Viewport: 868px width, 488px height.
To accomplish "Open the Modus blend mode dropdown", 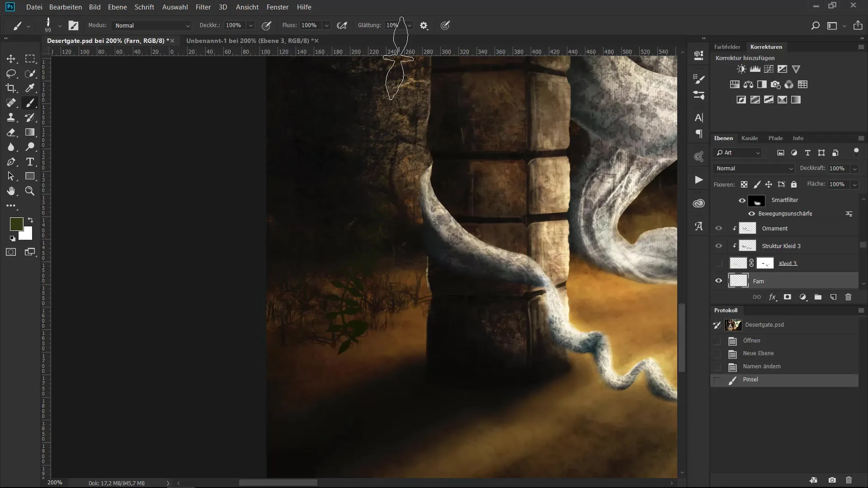I will click(x=151, y=26).
